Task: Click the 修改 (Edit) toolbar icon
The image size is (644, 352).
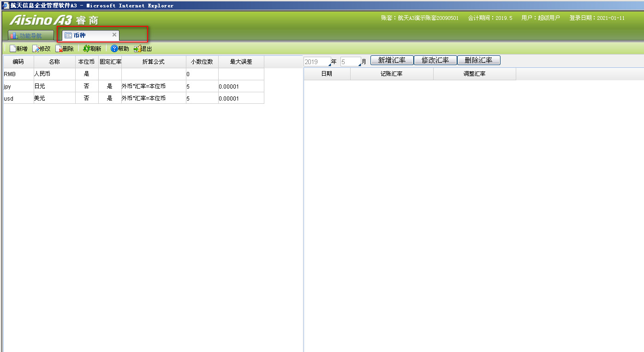Action: [x=36, y=48]
